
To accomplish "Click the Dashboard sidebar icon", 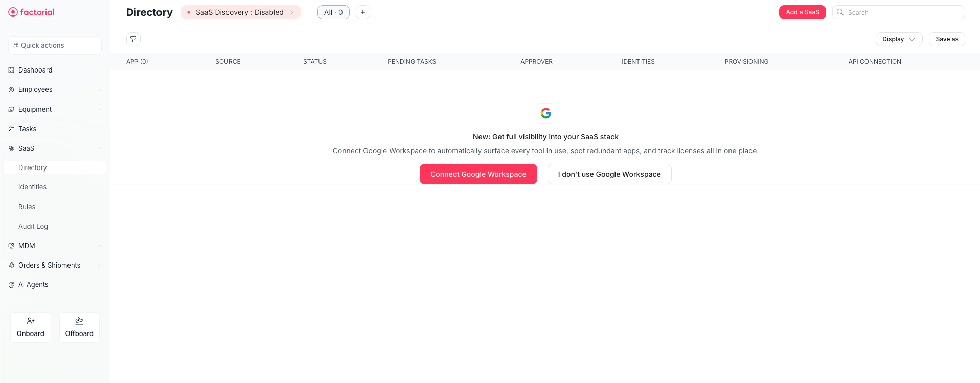I will tap(11, 70).
